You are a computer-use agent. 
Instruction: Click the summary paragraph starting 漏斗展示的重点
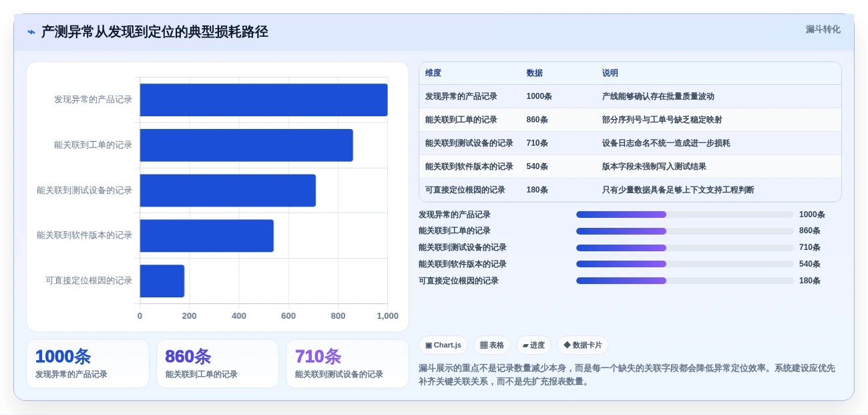(x=627, y=375)
